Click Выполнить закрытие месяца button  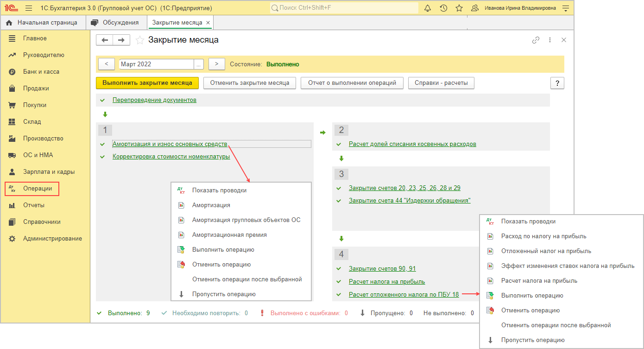147,83
